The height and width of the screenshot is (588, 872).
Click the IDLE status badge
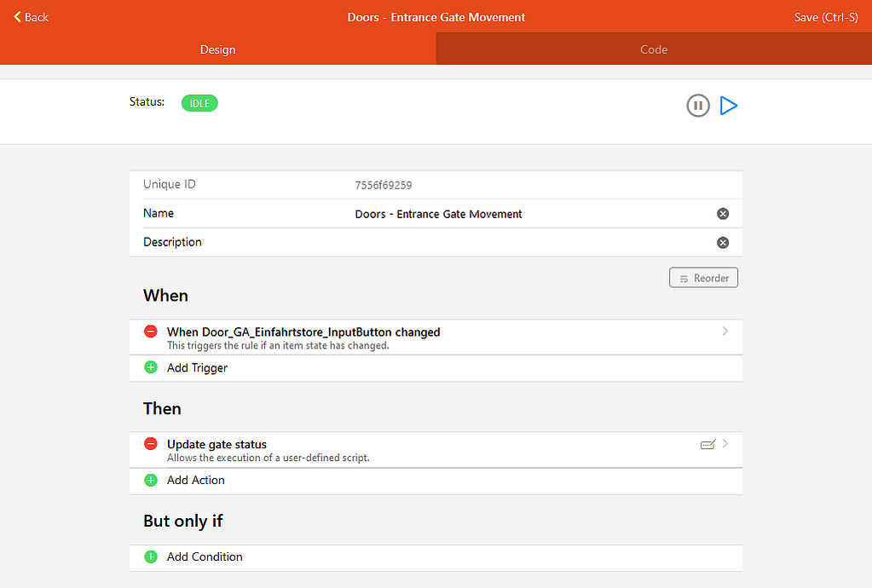(199, 103)
